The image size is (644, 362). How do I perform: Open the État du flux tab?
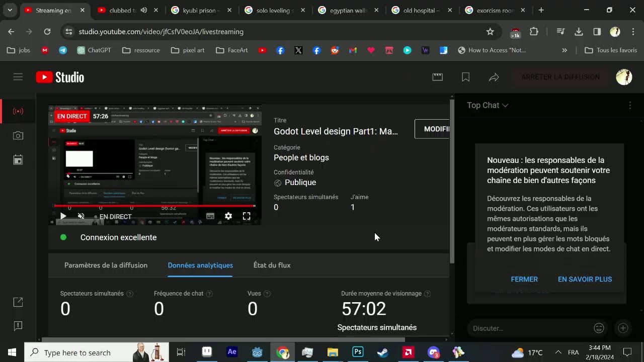[272, 265]
